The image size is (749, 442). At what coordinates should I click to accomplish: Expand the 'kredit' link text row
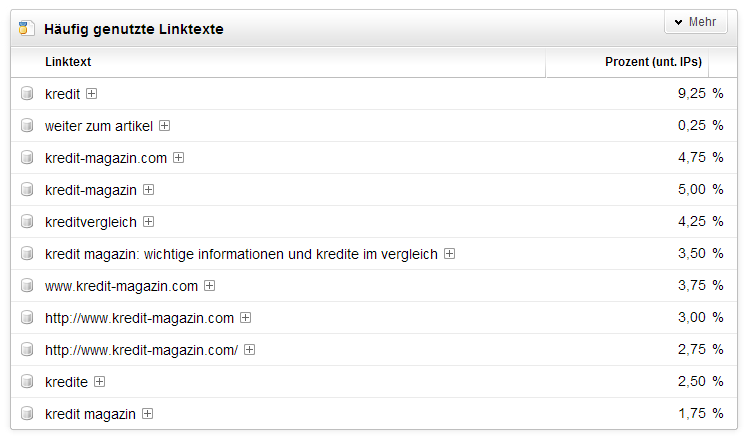pyautogui.click(x=92, y=94)
